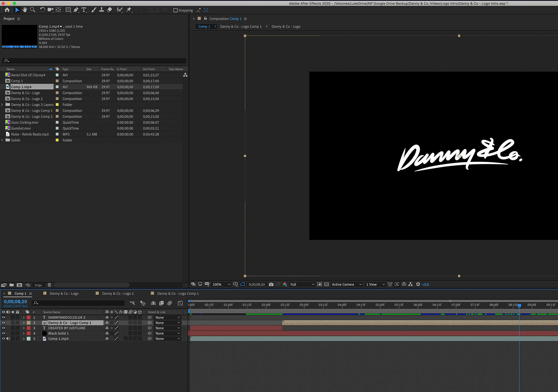
Task: Open the Full resolution dropdown
Action: (x=302, y=284)
